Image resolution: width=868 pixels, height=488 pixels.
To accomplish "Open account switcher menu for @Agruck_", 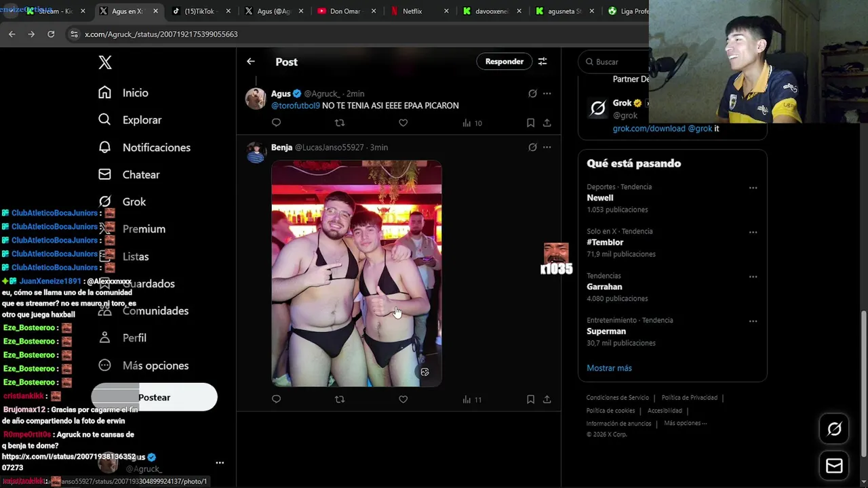I will (220, 463).
